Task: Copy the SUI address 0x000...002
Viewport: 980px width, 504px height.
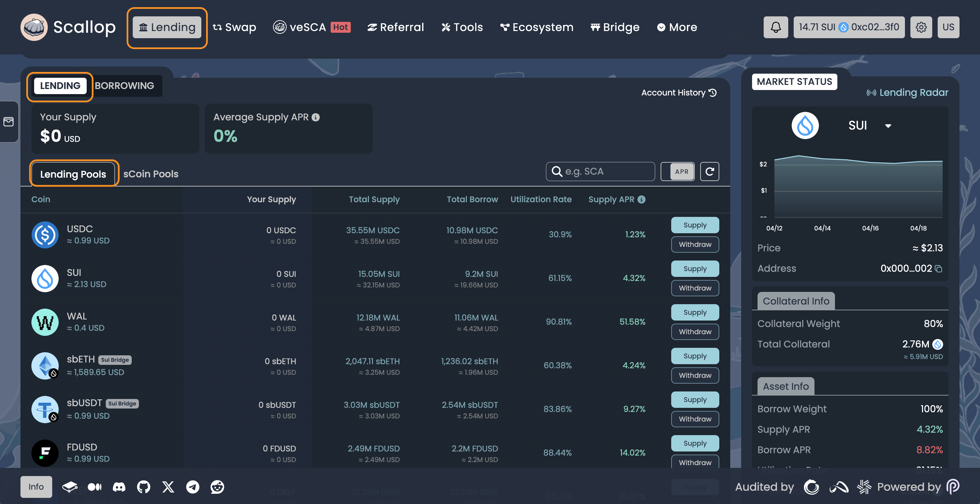Action: (x=938, y=269)
